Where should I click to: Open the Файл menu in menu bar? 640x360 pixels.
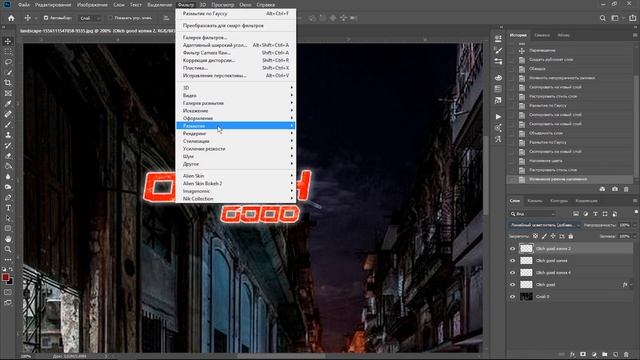(24, 5)
